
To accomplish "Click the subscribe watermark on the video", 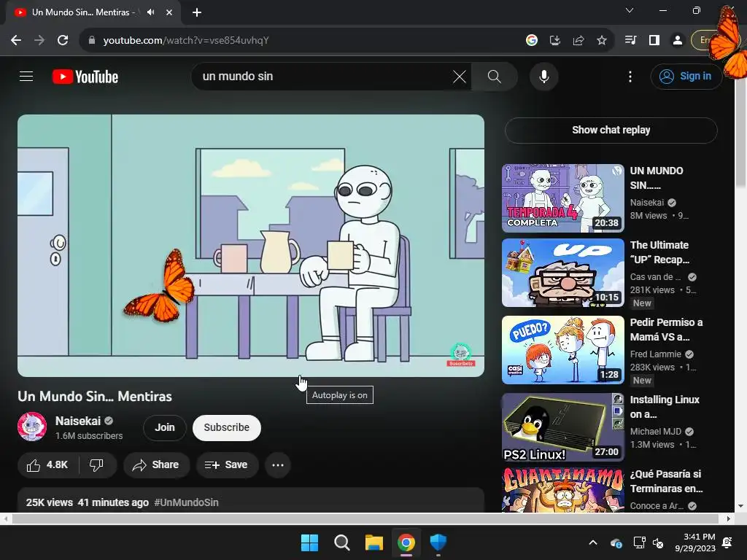I will pyautogui.click(x=460, y=355).
